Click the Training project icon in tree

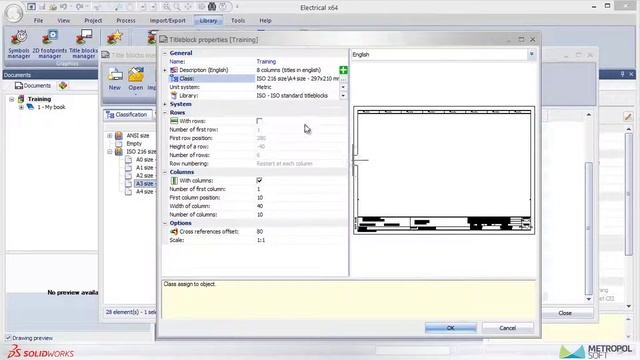(x=21, y=99)
